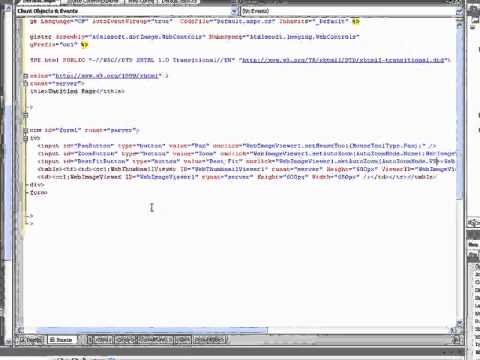Image resolution: width=480 pixels, height=360 pixels.
Task: Place cursor in the PanButton input line
Action: [237, 146]
